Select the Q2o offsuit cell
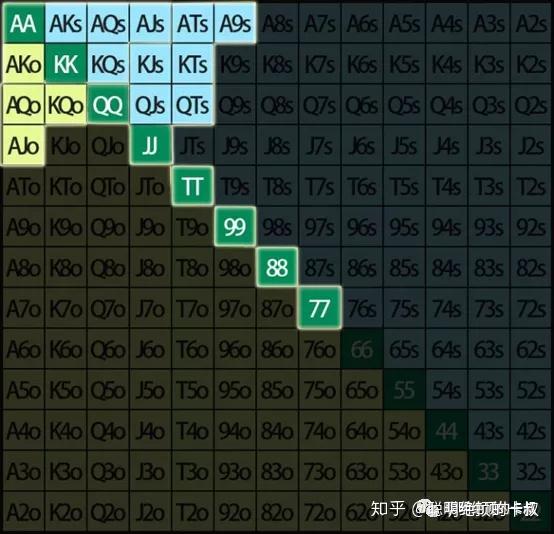Viewport: 554px width, 534px height. coord(108,512)
